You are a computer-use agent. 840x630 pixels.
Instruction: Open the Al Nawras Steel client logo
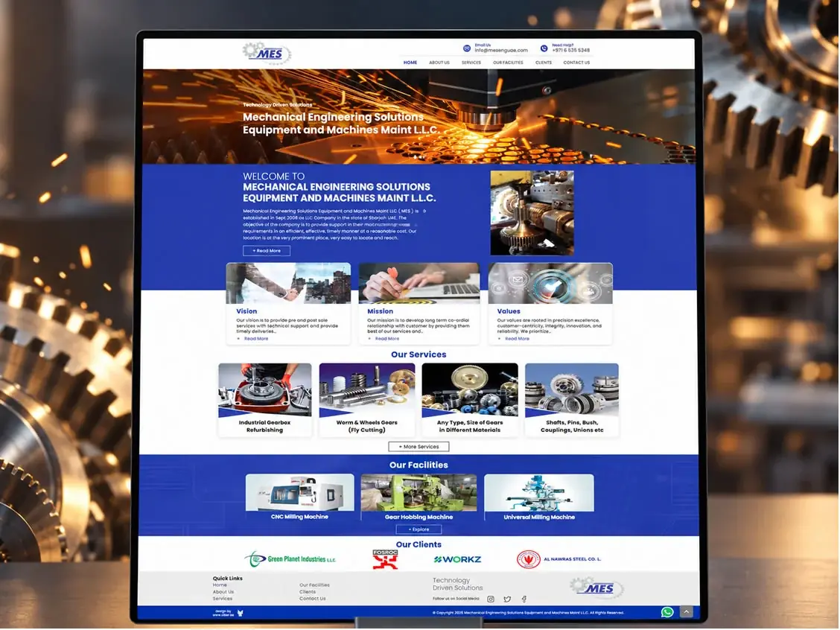tap(559, 559)
